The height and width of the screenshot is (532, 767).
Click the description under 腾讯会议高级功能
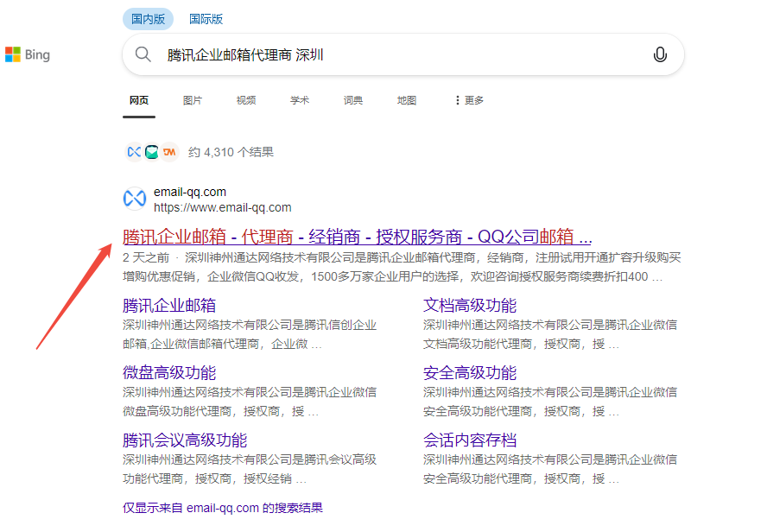(x=250, y=470)
